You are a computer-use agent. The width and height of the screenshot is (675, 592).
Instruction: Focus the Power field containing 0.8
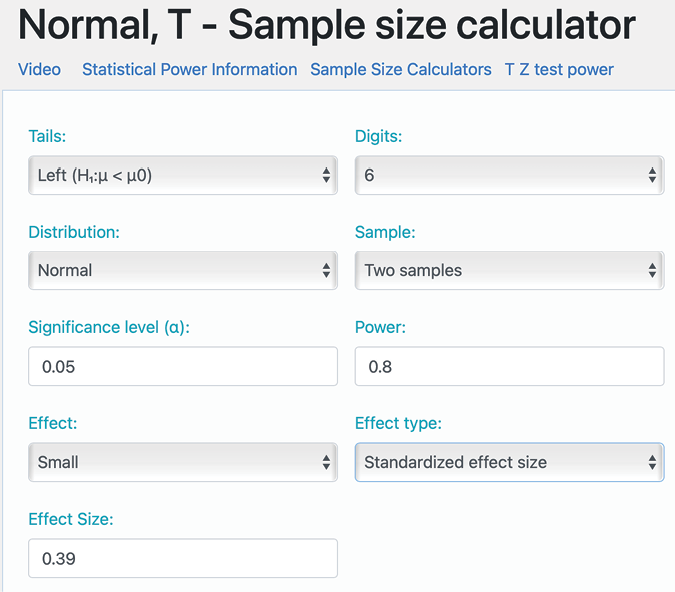click(x=509, y=366)
